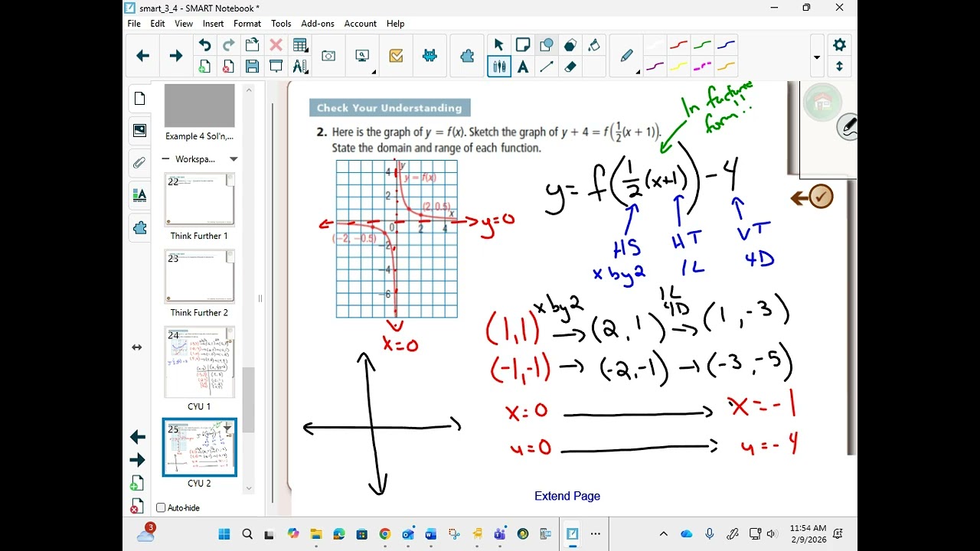Move toolbar to bottom of window
The image size is (980, 551).
[839, 67]
